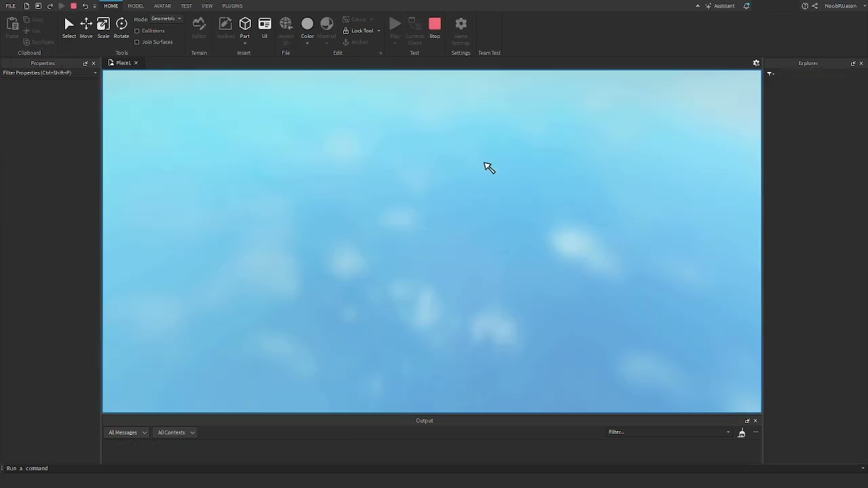868x488 pixels.
Task: Click the Color circle icon
Action: [x=307, y=24]
